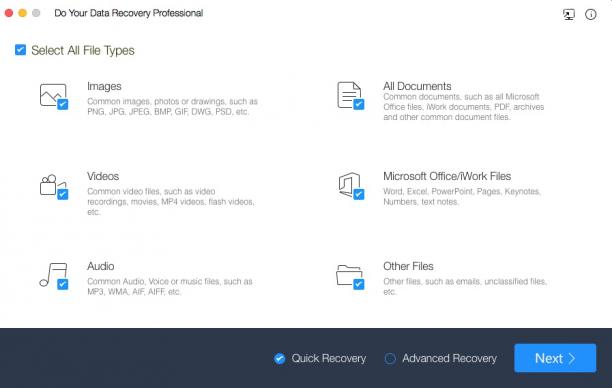Click the All Documents heading text
This screenshot has width=612, height=388.
(x=417, y=86)
